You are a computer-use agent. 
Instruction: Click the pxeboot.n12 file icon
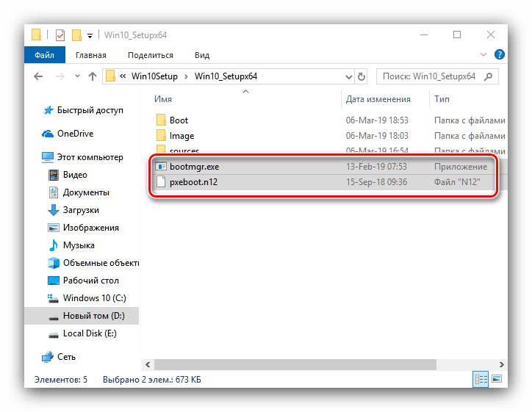click(161, 182)
